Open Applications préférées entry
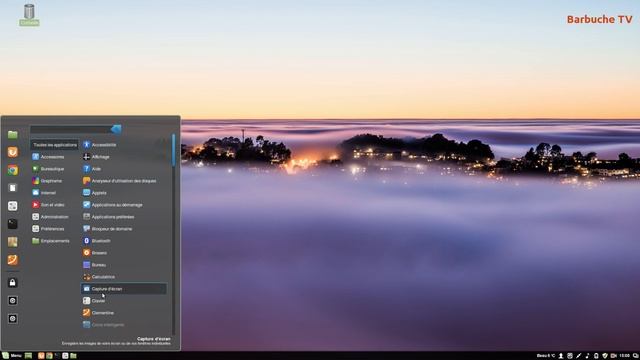The width and height of the screenshot is (640, 360). tap(109, 217)
